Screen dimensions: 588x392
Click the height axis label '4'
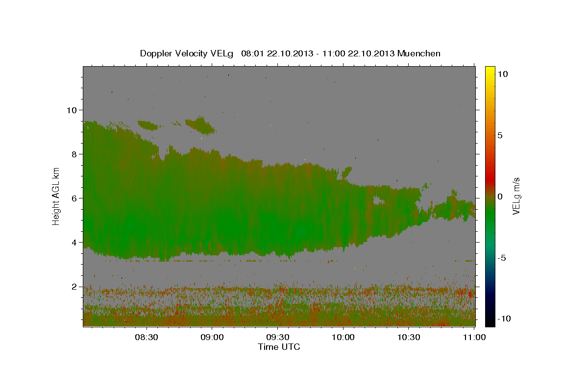(74, 242)
